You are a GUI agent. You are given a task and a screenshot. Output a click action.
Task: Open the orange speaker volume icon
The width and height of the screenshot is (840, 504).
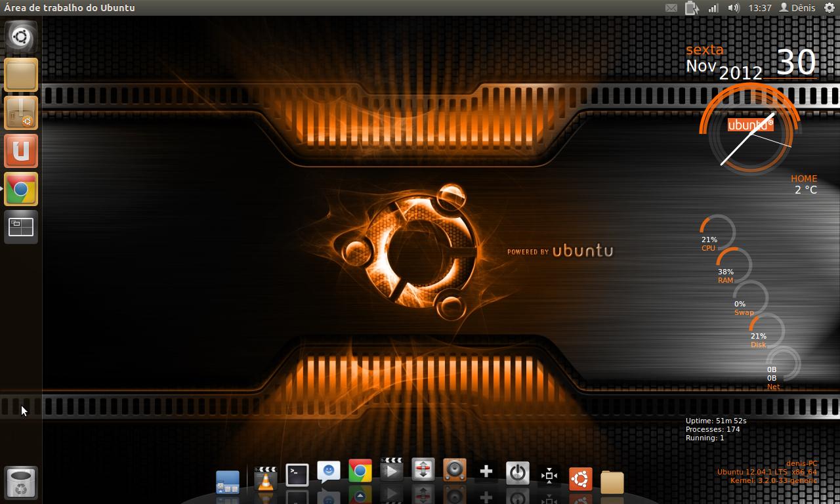coord(454,471)
